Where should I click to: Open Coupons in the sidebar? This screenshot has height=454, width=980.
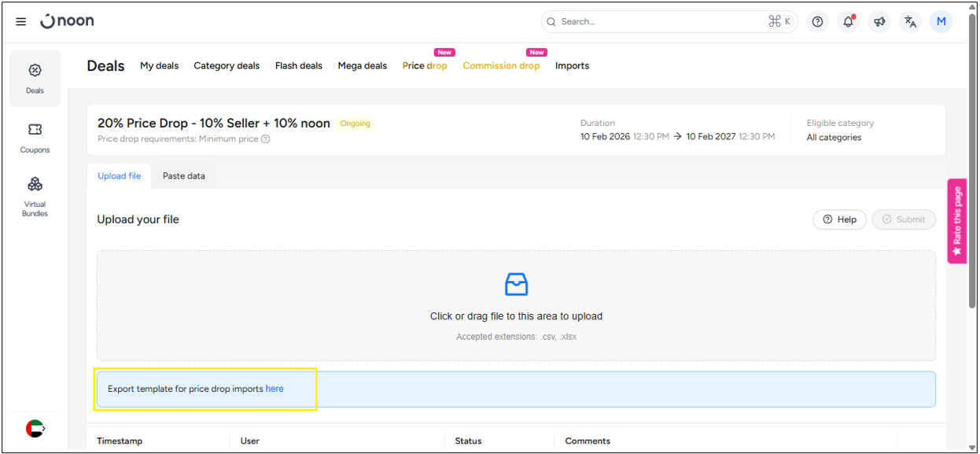coord(35,138)
